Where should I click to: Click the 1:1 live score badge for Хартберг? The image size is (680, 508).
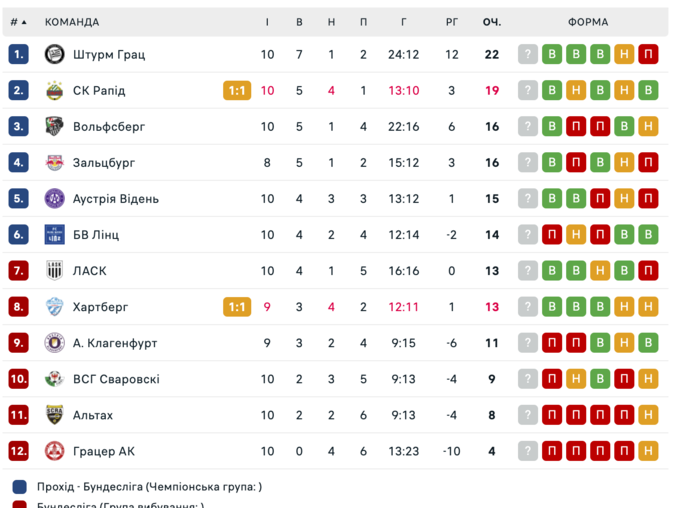click(x=237, y=307)
